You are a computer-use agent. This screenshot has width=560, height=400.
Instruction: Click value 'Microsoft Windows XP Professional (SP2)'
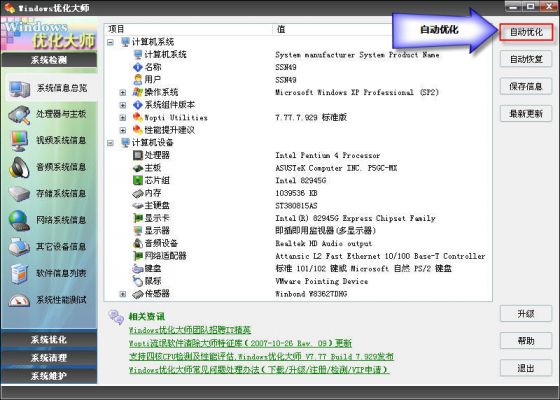click(x=356, y=92)
